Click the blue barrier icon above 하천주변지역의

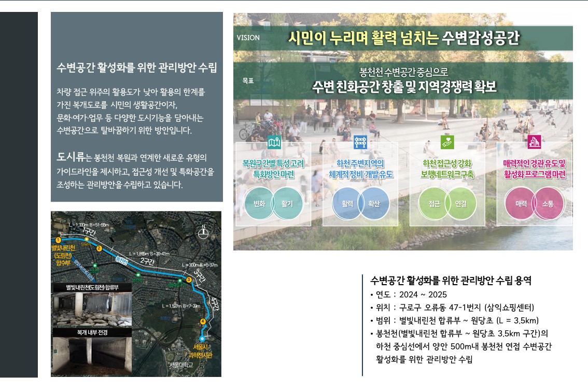click(x=360, y=143)
